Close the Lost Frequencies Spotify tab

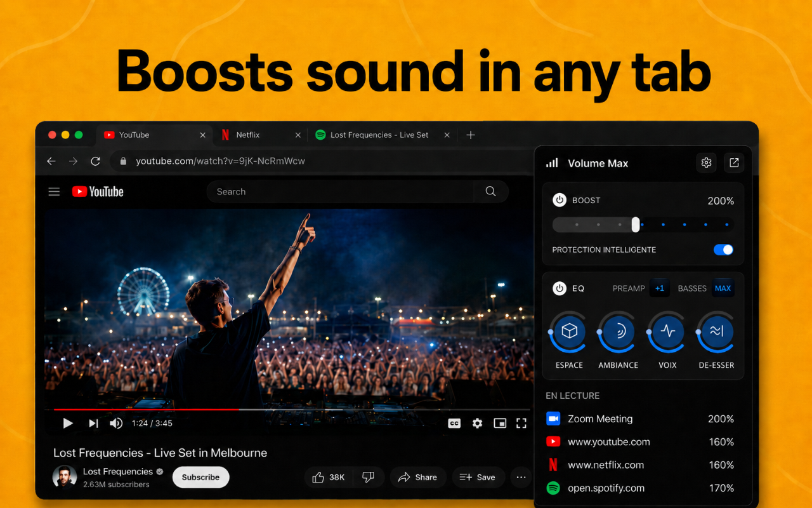(x=447, y=135)
